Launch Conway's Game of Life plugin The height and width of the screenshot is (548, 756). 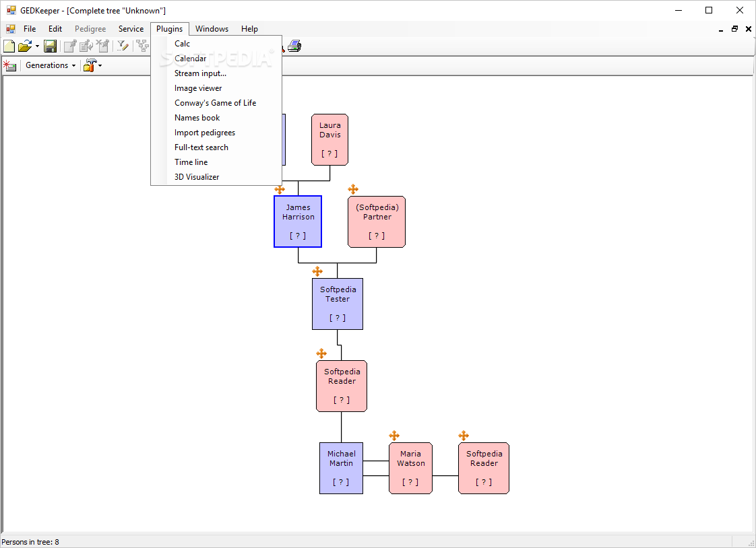(x=216, y=103)
